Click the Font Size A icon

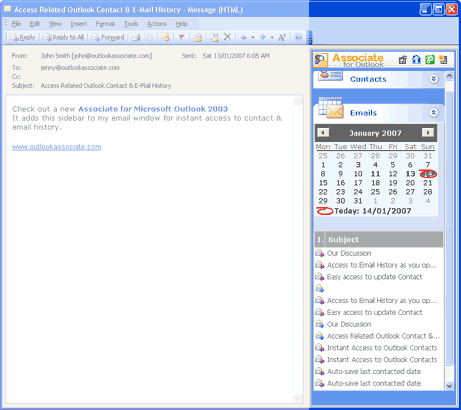282,37
